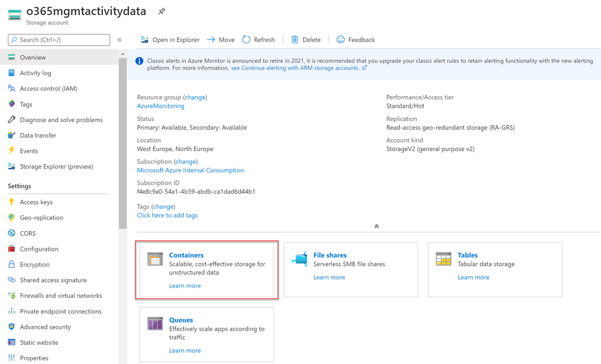Collapse the essentials section with double chevron
601x364 pixels.
pos(377,226)
